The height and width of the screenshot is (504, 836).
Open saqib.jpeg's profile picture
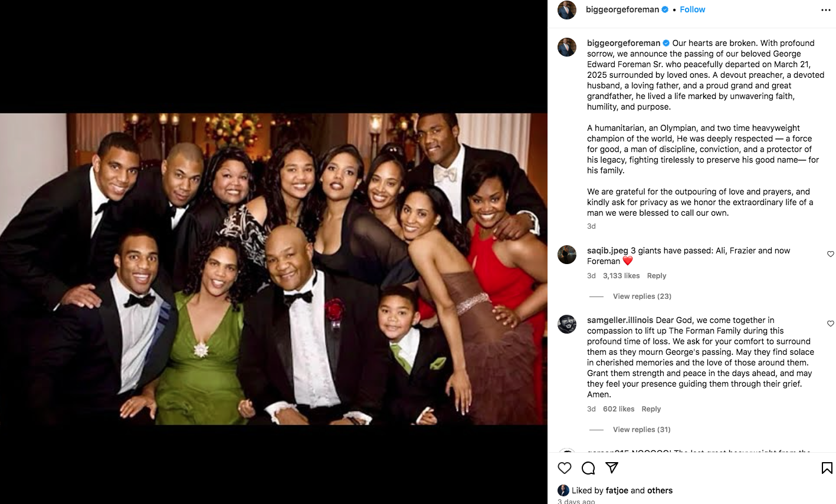567,255
